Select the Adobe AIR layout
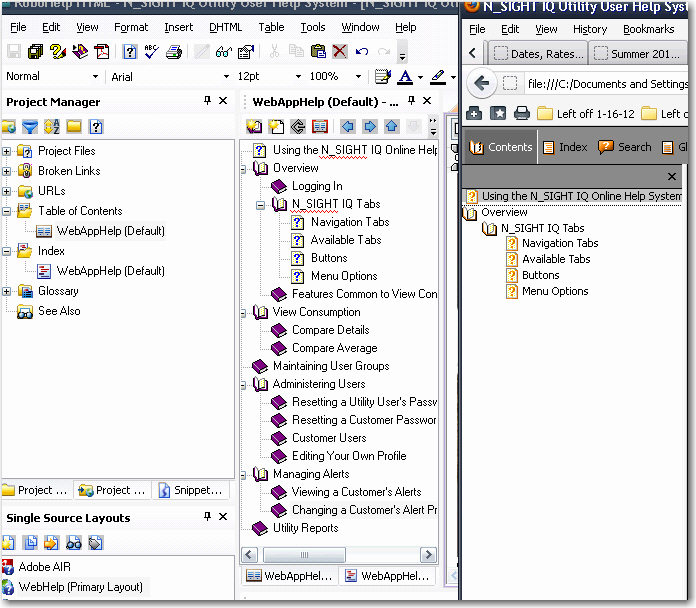 click(44, 567)
